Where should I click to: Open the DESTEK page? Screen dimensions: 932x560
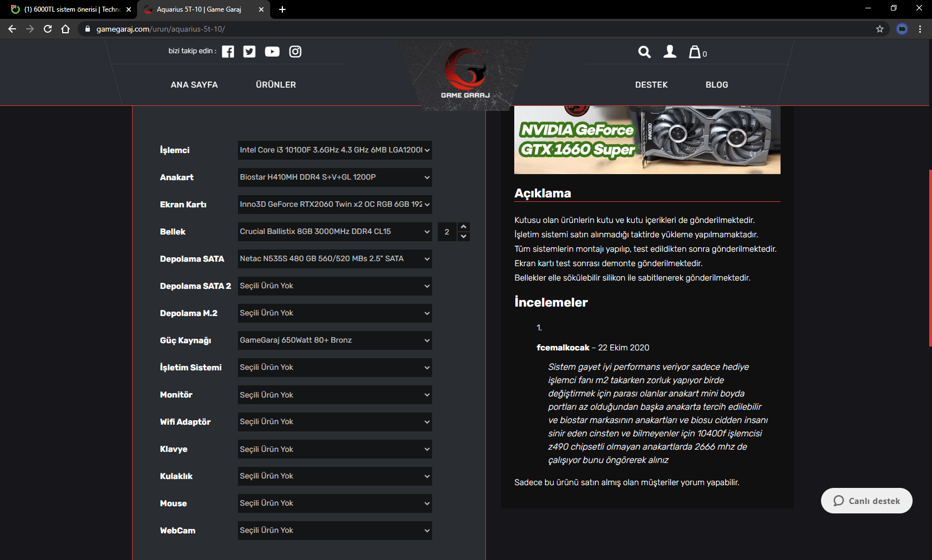[651, 85]
